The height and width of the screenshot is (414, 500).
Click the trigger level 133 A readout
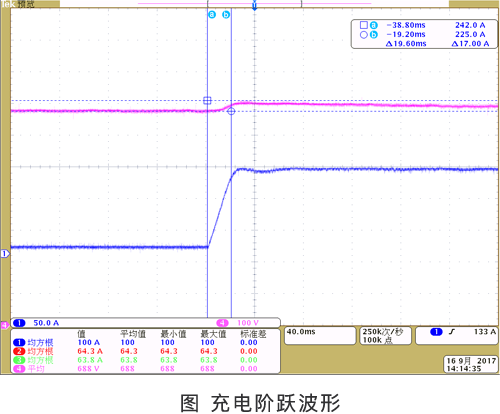[x=485, y=332]
